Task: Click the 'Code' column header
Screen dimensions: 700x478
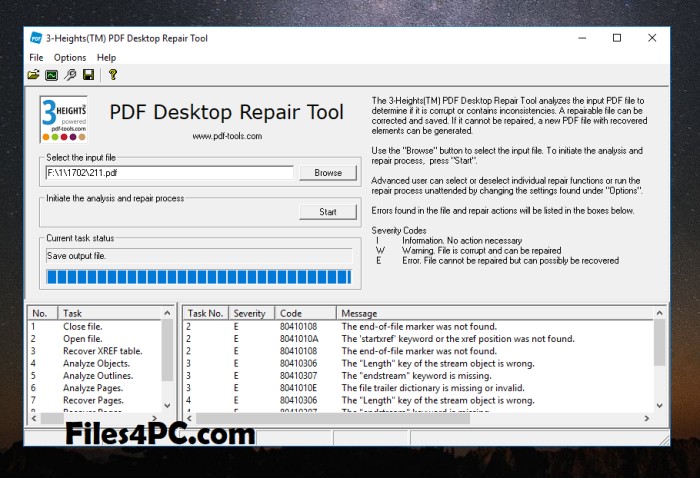Action: pos(305,313)
